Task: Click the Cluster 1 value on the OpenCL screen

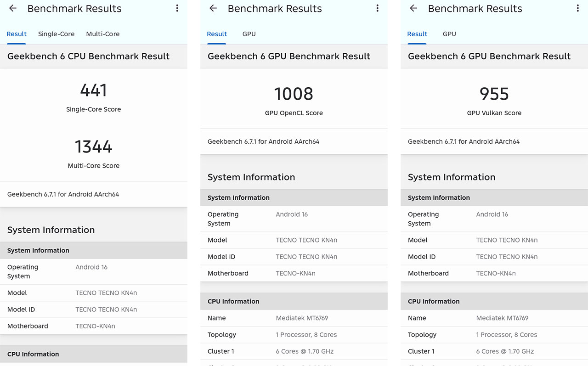Action: 305,351
